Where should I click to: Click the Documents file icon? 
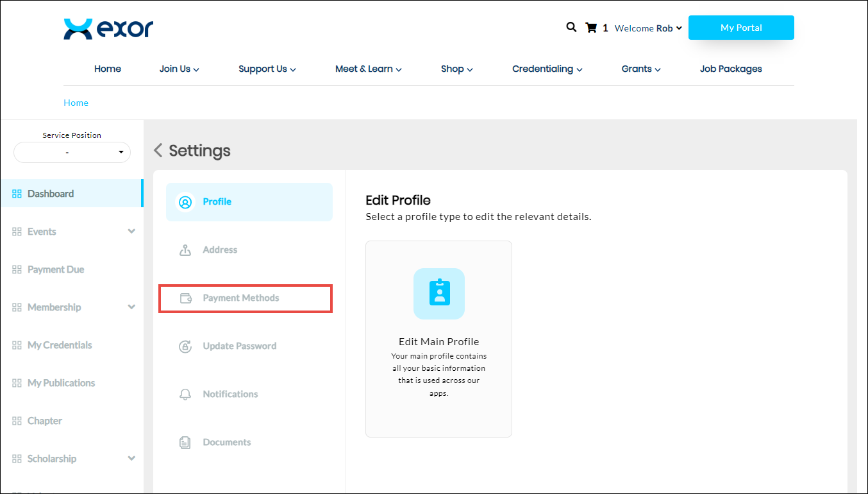(x=185, y=443)
